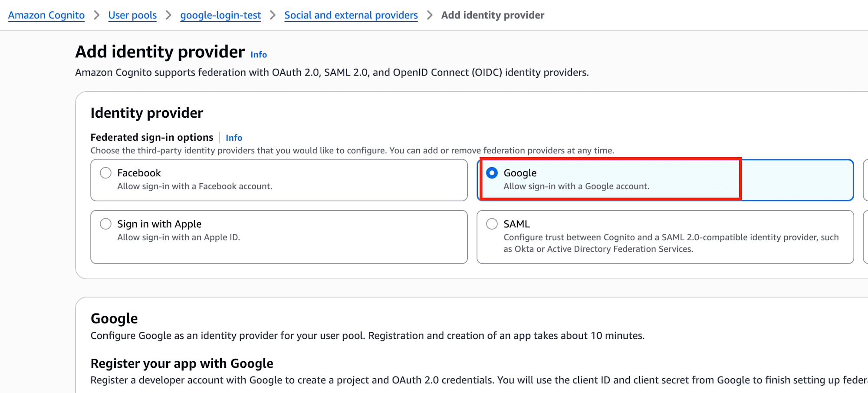Click the SAML option description text
This screenshot has width=868, height=393.
(671, 243)
